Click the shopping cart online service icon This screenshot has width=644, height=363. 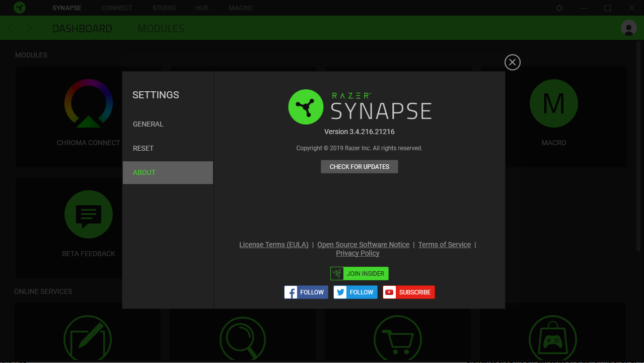(398, 338)
